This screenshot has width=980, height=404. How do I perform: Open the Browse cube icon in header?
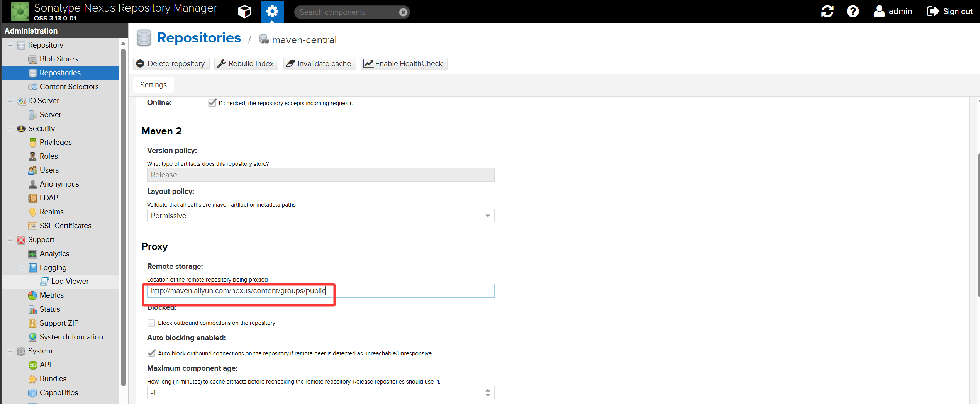point(244,12)
